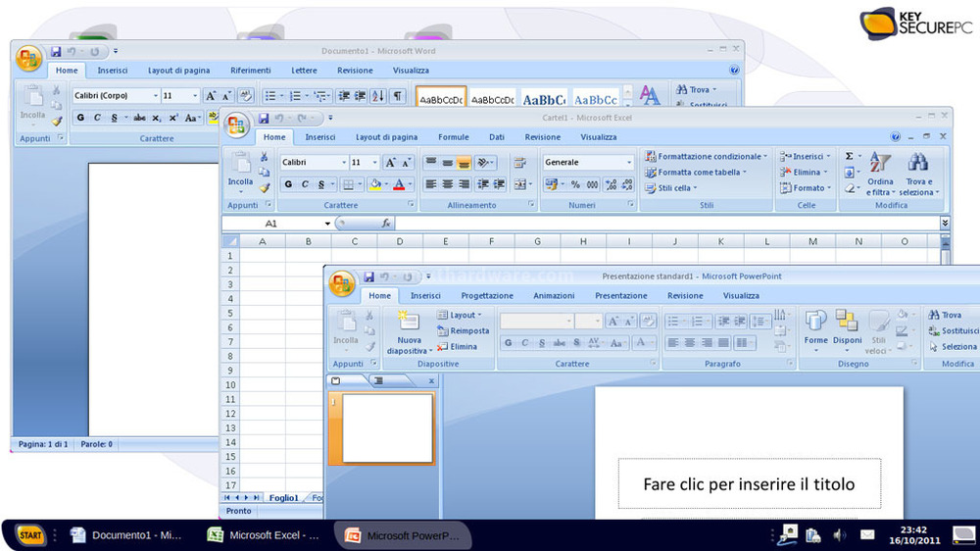Open the Formule tab in Excel

pyautogui.click(x=453, y=137)
